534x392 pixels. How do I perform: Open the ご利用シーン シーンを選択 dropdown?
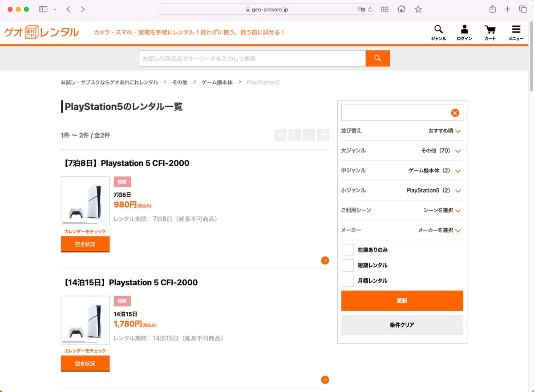point(402,210)
